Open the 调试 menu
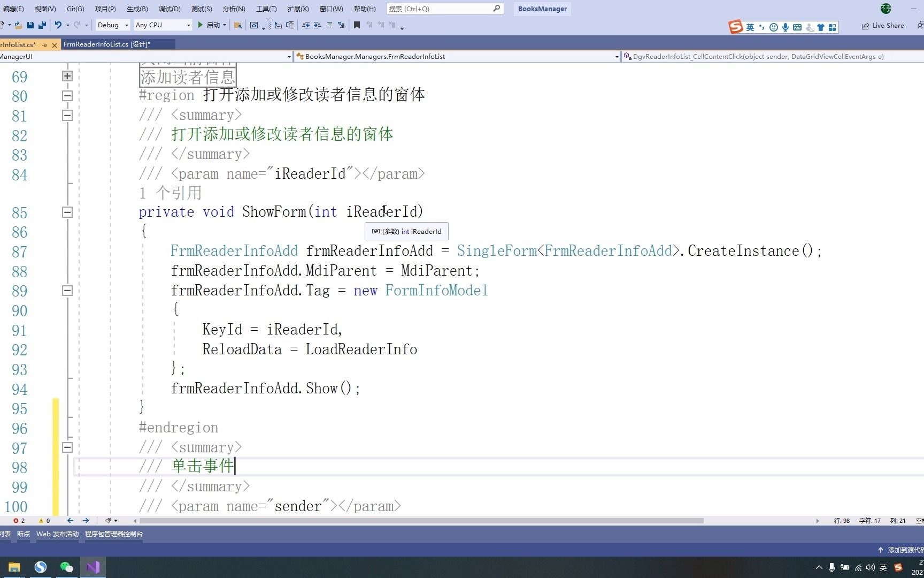This screenshot has height=578, width=924. pyautogui.click(x=170, y=9)
